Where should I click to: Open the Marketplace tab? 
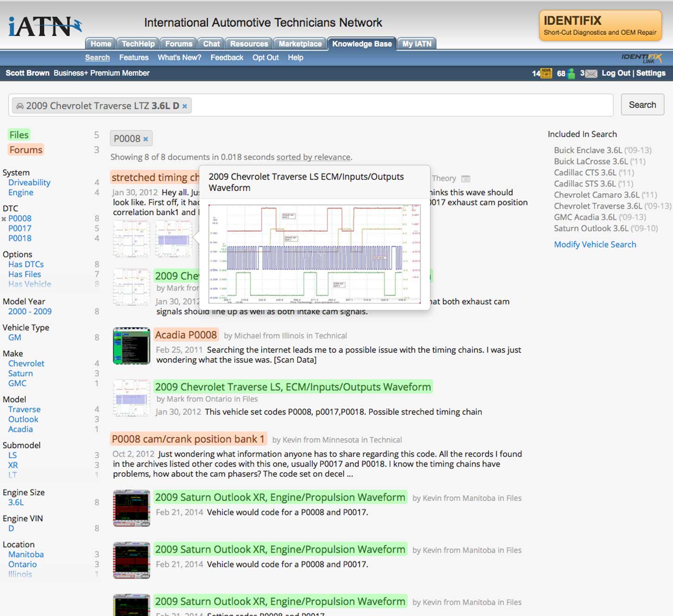(300, 44)
